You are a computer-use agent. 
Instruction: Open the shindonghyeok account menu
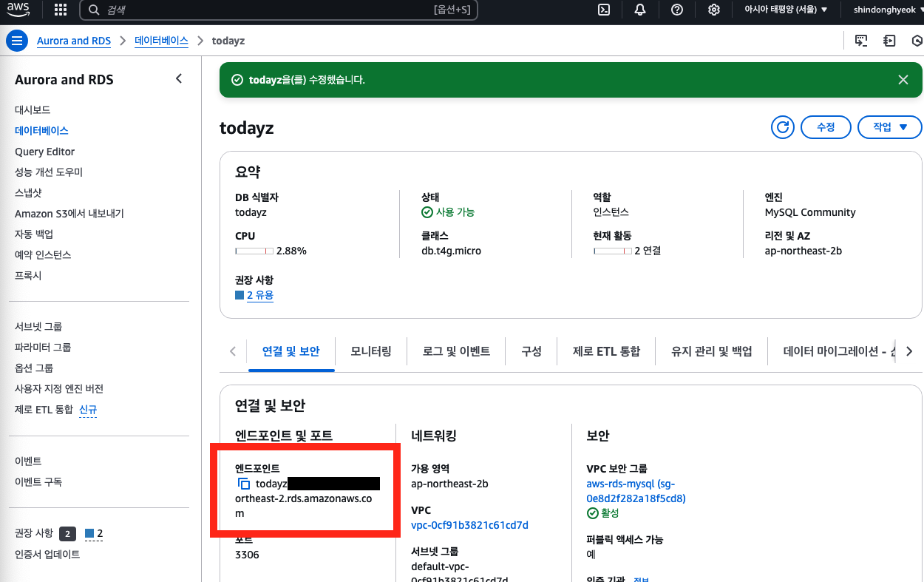[x=888, y=10]
